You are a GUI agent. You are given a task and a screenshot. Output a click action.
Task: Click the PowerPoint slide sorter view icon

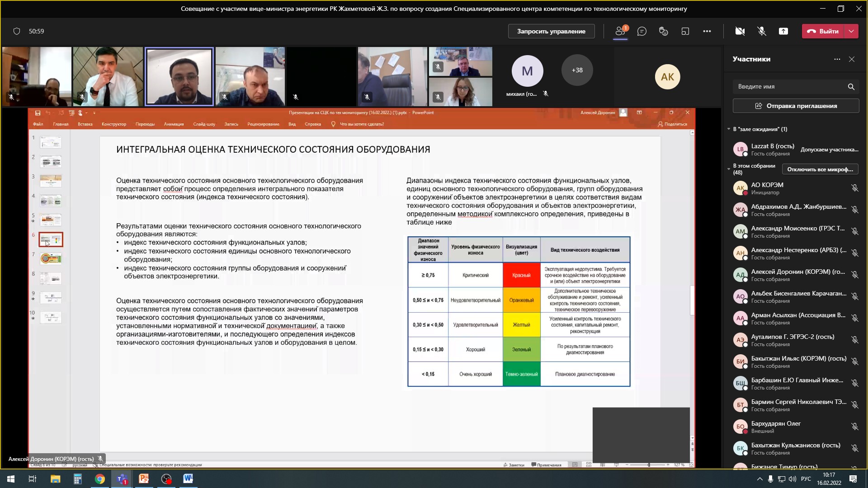pos(589,465)
